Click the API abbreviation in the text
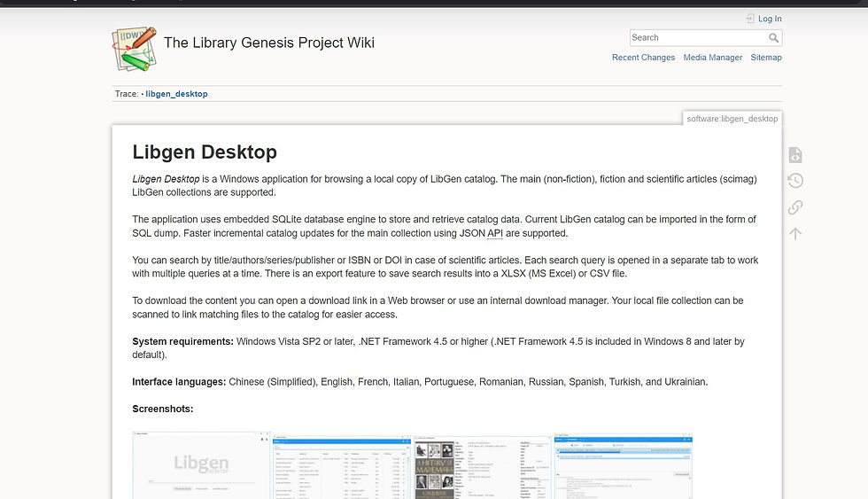 (495, 233)
